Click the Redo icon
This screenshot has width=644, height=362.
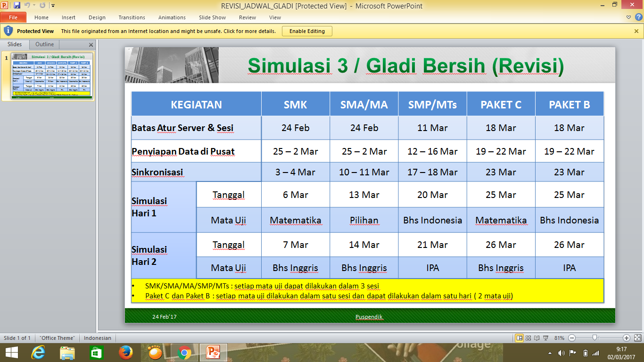coord(42,5)
